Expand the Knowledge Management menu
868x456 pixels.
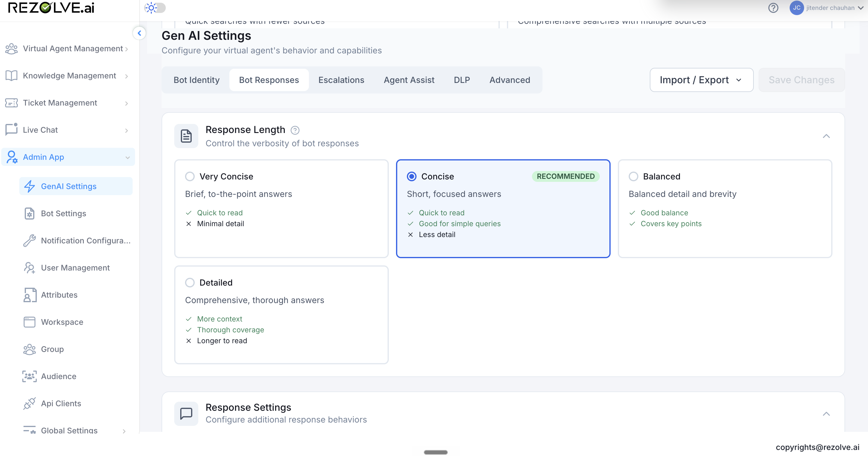click(x=68, y=76)
